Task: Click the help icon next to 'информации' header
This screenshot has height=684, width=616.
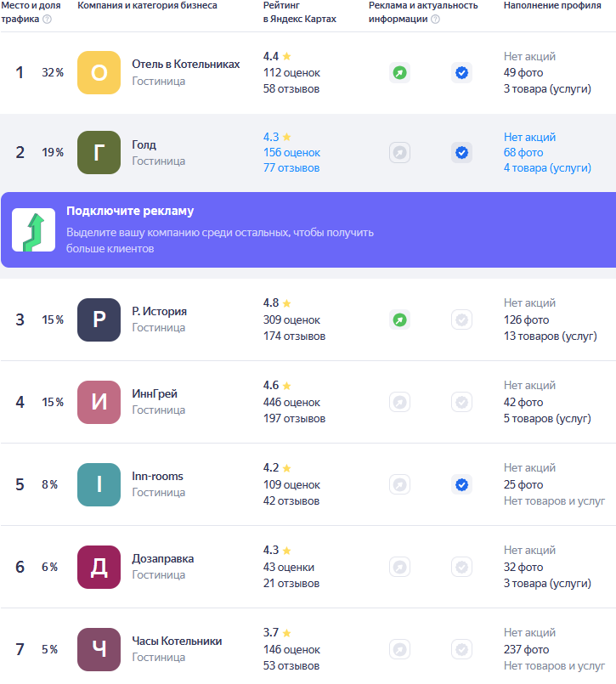Action: pyautogui.click(x=436, y=20)
